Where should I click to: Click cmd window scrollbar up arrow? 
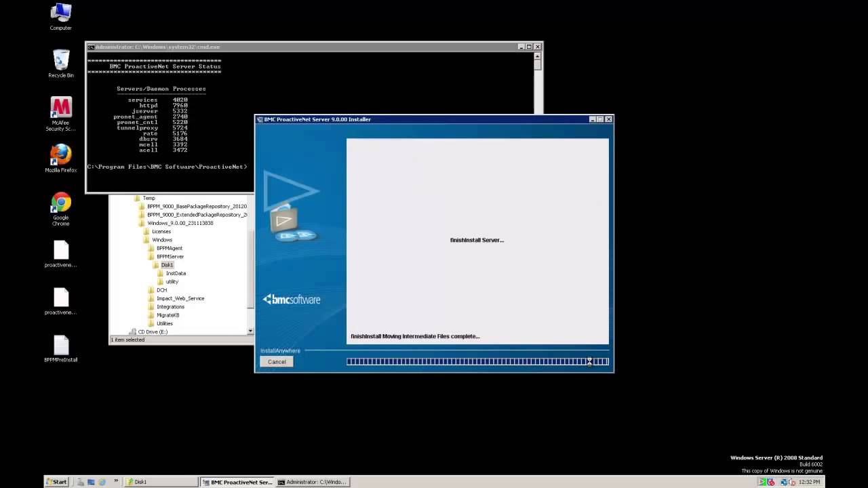click(x=538, y=56)
